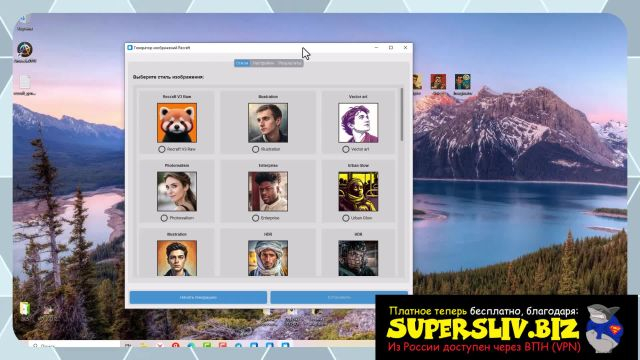Click the red panda style thumbnail

point(177,123)
